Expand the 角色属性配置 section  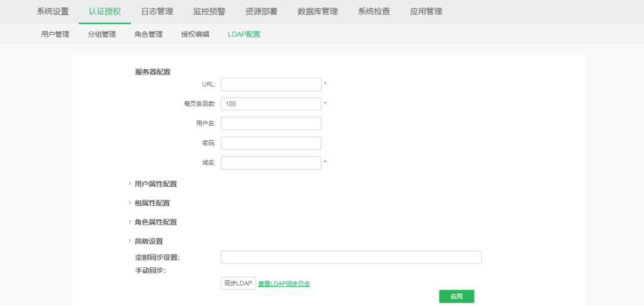pos(155,222)
